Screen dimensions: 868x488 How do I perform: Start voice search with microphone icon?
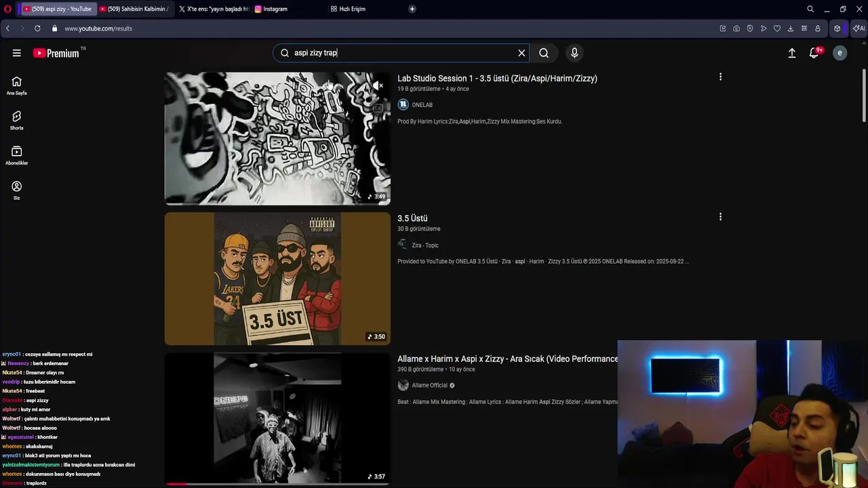(574, 53)
